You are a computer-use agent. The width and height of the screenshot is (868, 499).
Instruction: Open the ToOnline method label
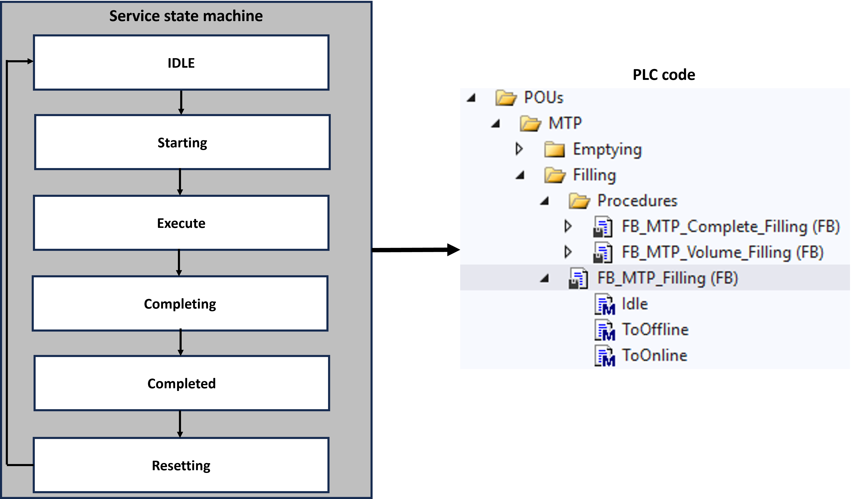click(655, 355)
